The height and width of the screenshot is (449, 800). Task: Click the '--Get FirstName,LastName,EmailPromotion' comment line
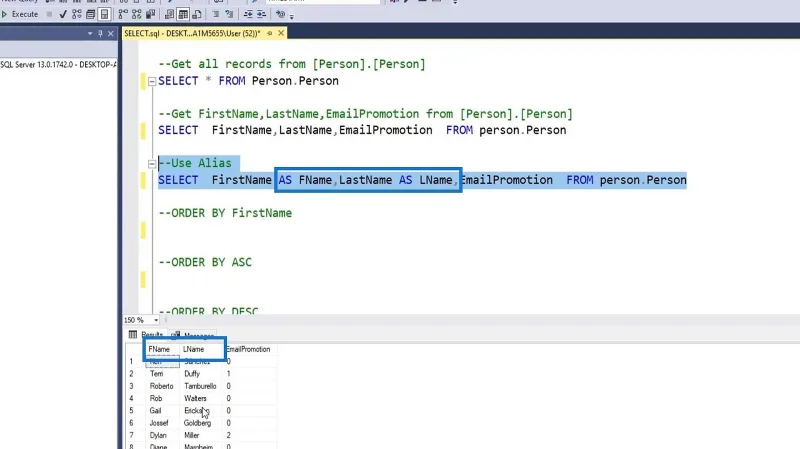pyautogui.click(x=365, y=114)
